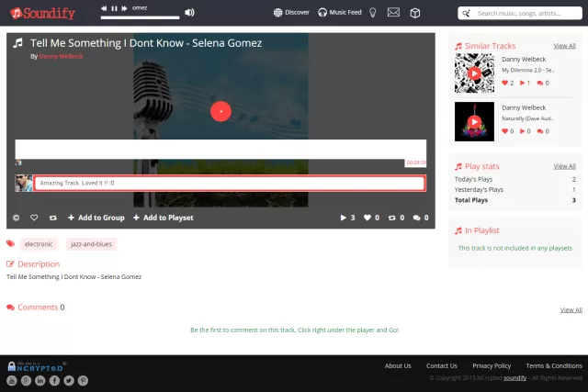The height and width of the screenshot is (392, 588).
Task: Open the Naturally (Dave Aud.. track title
Action: 527,118
